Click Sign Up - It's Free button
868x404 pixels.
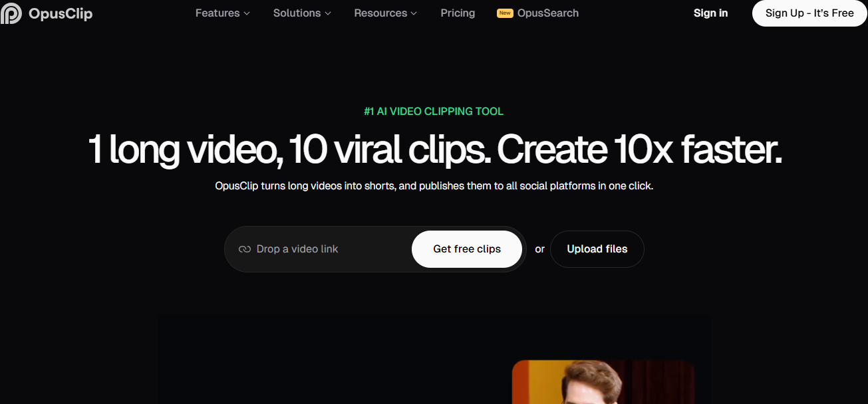pyautogui.click(x=809, y=13)
